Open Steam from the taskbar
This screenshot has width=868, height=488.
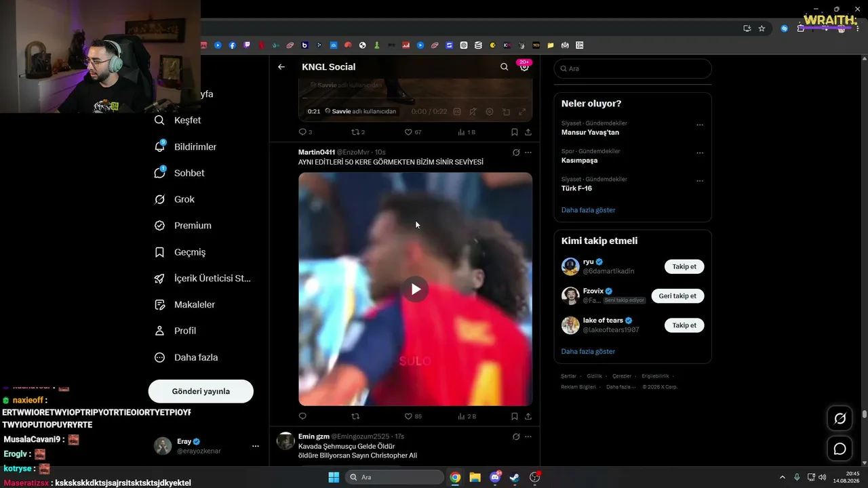(515, 477)
